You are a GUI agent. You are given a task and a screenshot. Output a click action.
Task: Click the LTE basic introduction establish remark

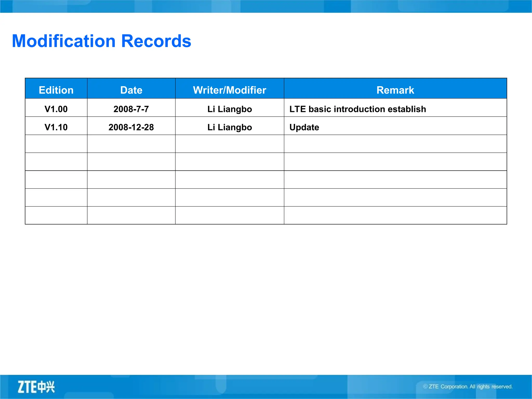click(x=358, y=109)
